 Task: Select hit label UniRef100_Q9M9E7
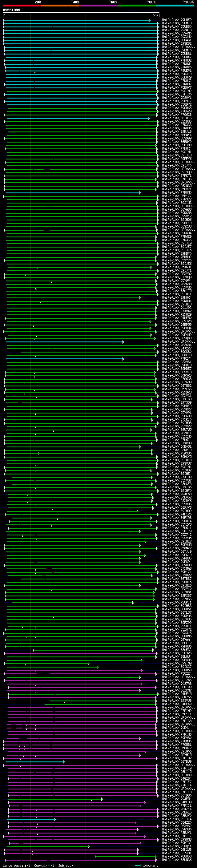177,101
